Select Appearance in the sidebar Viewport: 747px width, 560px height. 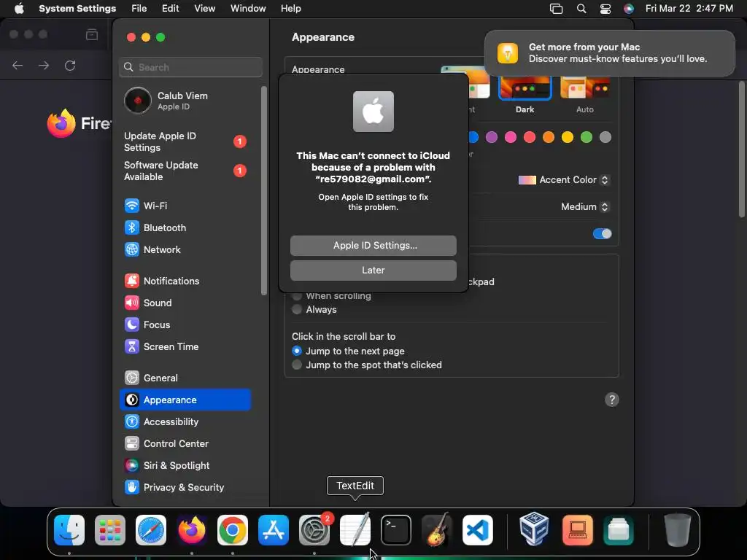coord(185,400)
